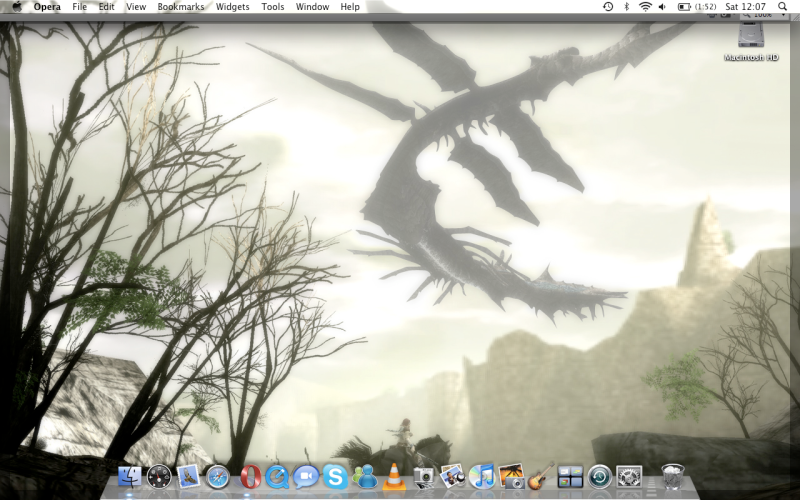800x500 pixels.
Task: Open the Tools menu
Action: coord(273,7)
